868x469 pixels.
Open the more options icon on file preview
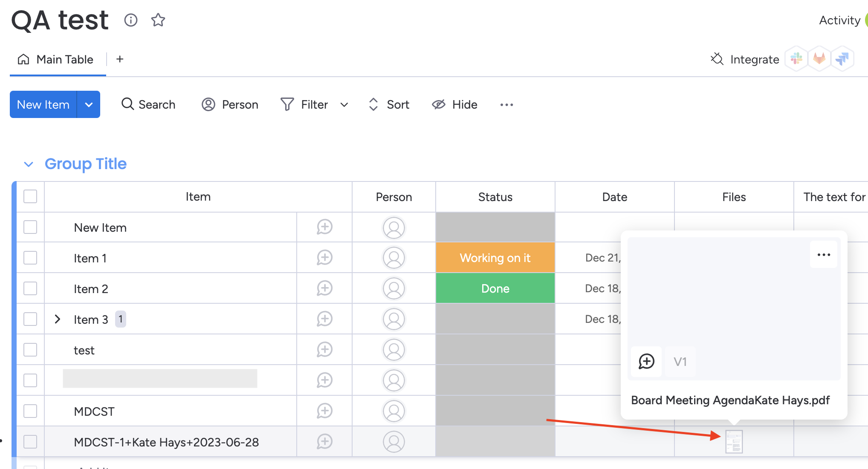click(x=823, y=254)
